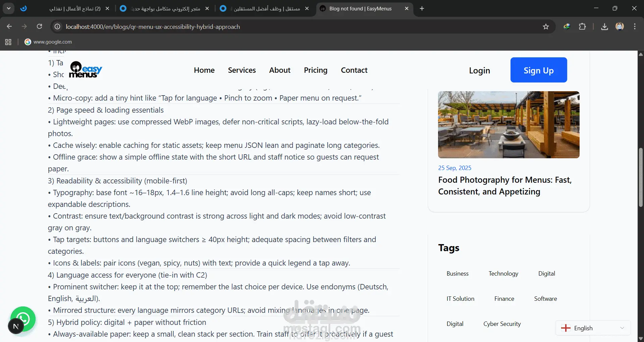The image size is (644, 342).
Task: Open Chrome three-dot menu
Action: coord(635,26)
